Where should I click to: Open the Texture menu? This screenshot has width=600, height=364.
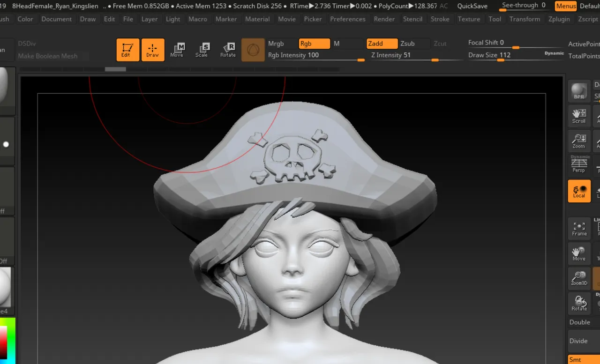pos(469,19)
